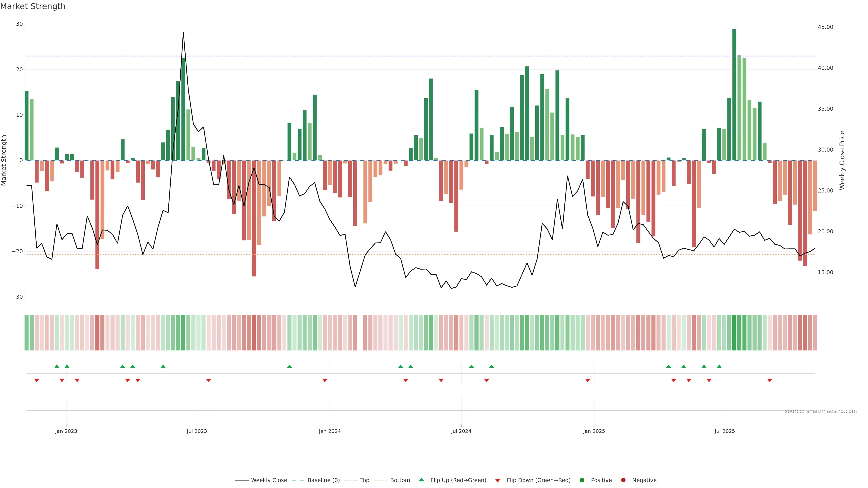
Task: Click the Flip Up green triangle legend icon
Action: pos(421,480)
